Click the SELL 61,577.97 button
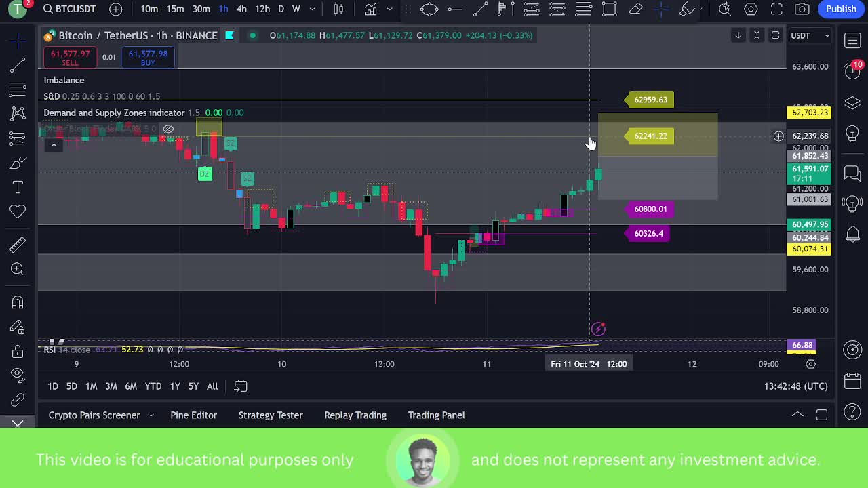The width and height of the screenshot is (868, 488). point(70,58)
